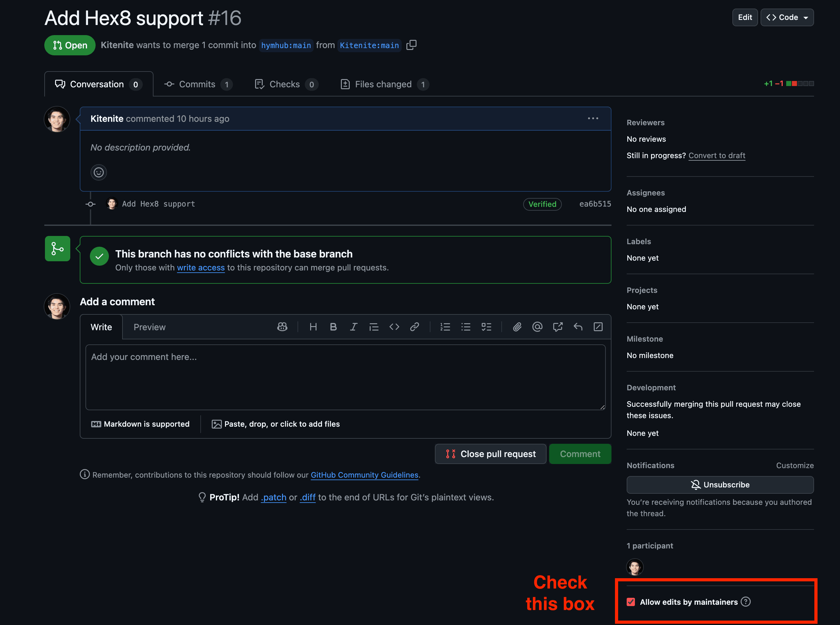This screenshot has height=625, width=840.
Task: Click Close pull request button
Action: pos(490,454)
